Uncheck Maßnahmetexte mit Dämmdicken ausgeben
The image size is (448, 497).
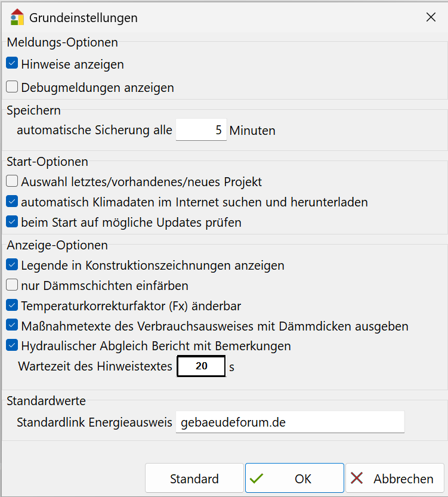pos(12,326)
